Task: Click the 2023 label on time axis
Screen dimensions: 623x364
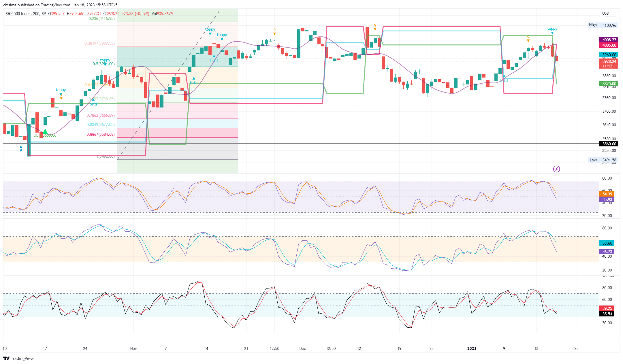Action: coord(472,348)
